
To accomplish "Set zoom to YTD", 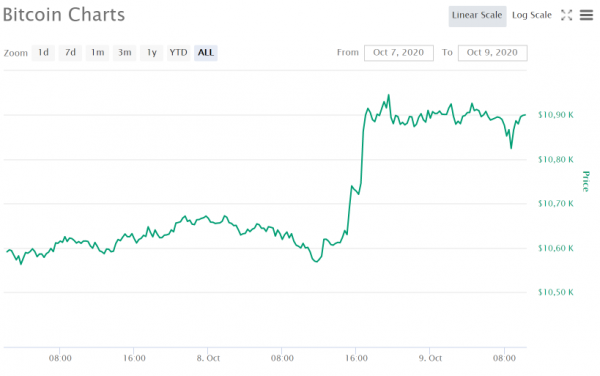I will (179, 53).
